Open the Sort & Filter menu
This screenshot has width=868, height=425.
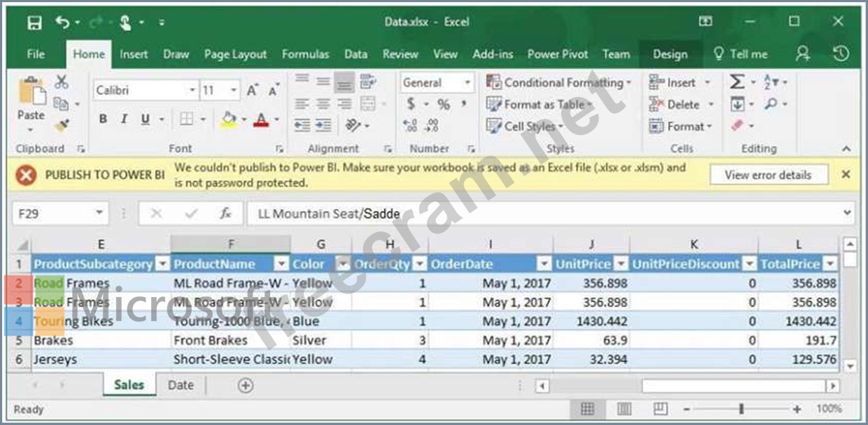[x=770, y=82]
